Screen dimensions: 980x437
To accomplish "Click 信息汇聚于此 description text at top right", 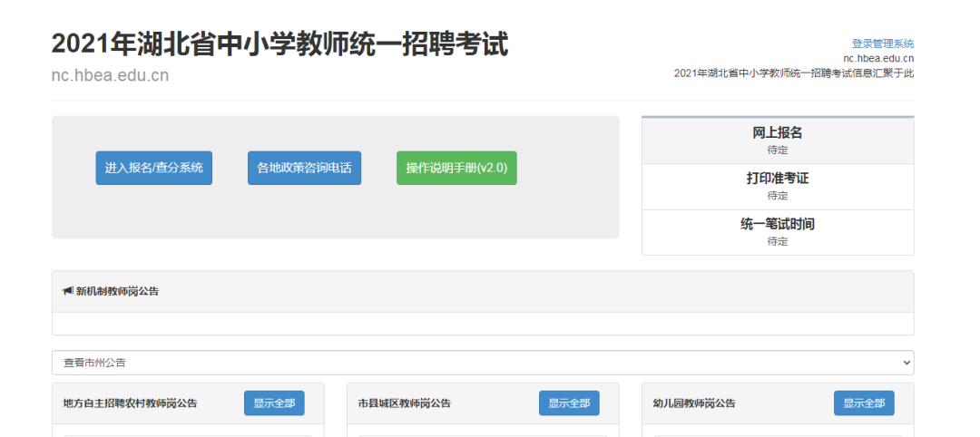I will 794,73.
